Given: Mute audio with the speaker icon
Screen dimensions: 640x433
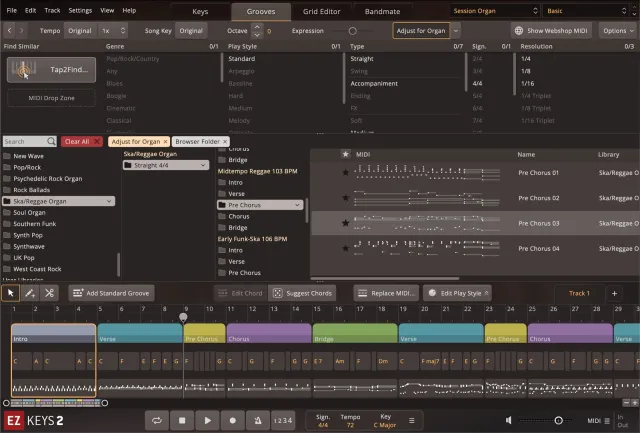Looking at the screenshot, I should click(508, 420).
